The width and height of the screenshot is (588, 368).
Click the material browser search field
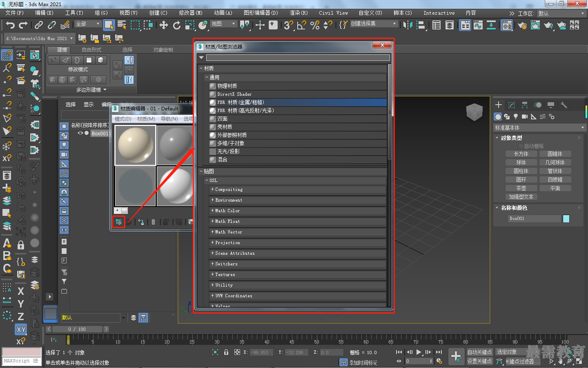point(298,58)
